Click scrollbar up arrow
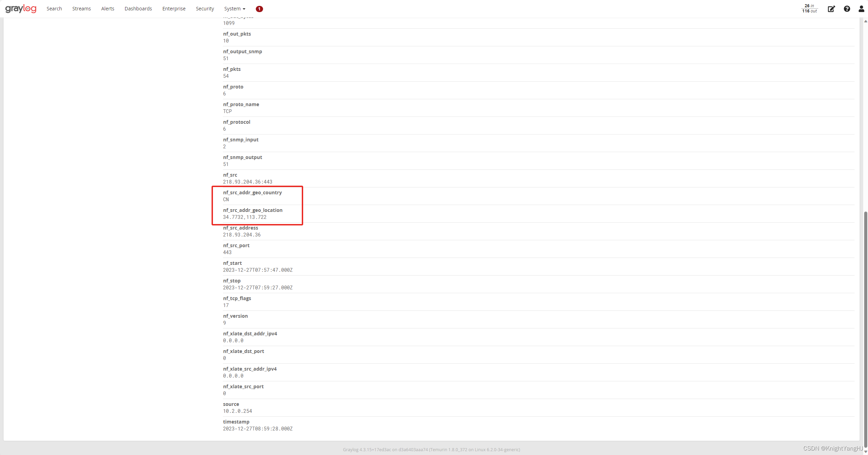This screenshot has width=868, height=455. pos(866,21)
